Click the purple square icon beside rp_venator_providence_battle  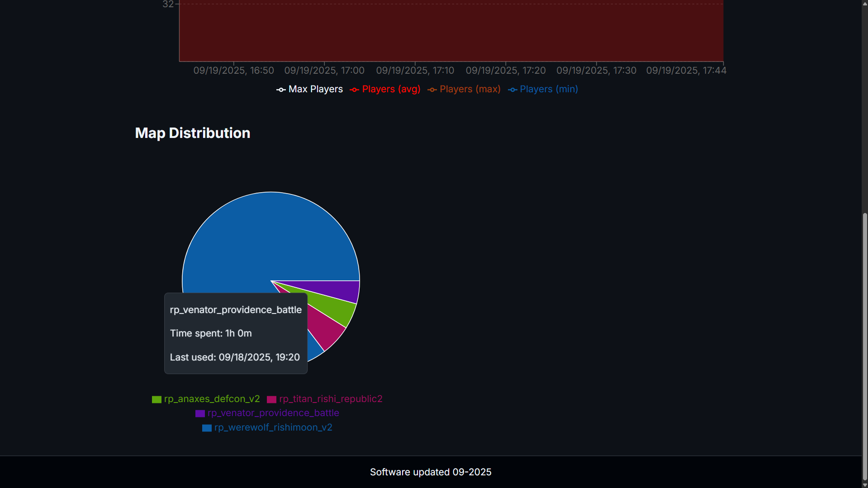199,413
